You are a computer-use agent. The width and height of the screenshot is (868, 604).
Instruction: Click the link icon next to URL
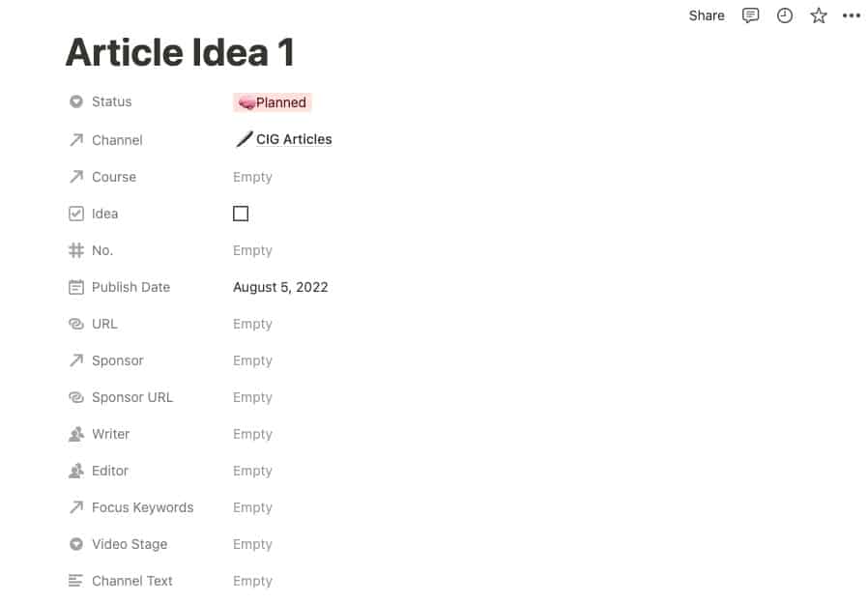pyautogui.click(x=76, y=323)
